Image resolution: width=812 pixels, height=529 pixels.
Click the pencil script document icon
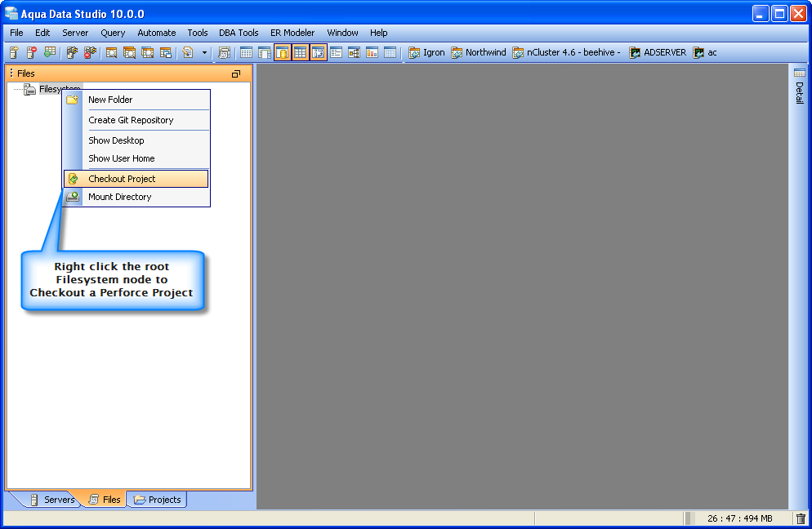(x=188, y=52)
